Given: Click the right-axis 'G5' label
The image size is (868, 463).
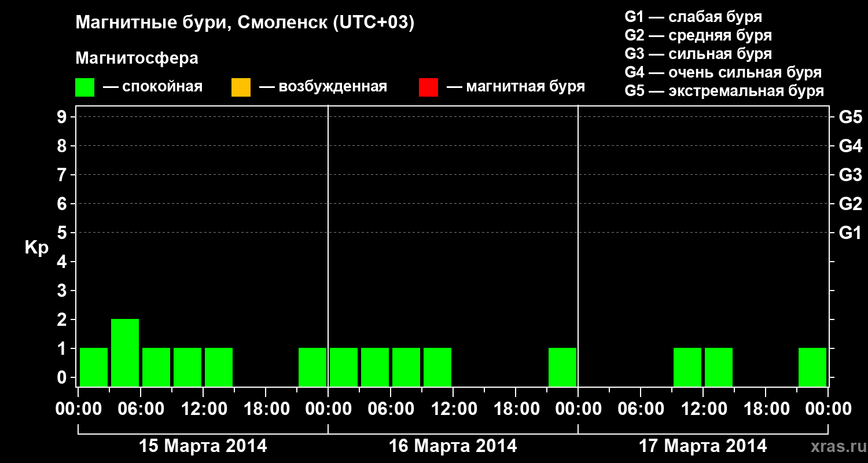Looking at the screenshot, I should (x=850, y=117).
